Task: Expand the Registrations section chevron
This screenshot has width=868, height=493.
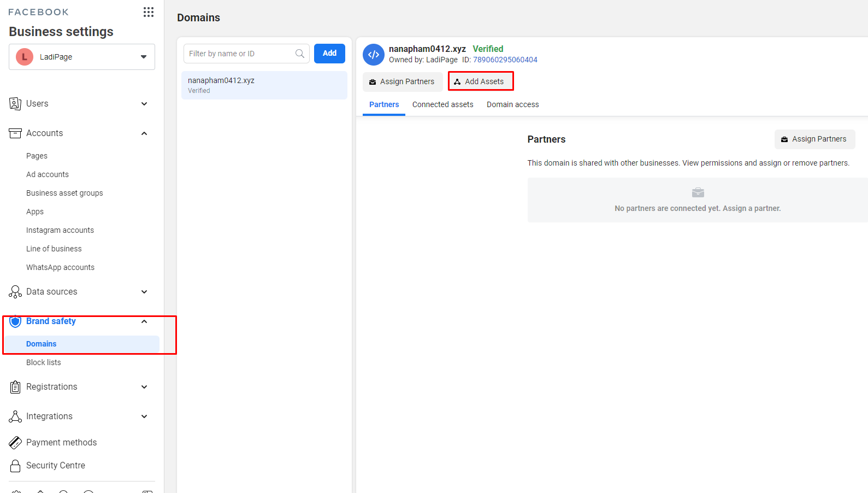Action: pyautogui.click(x=144, y=387)
